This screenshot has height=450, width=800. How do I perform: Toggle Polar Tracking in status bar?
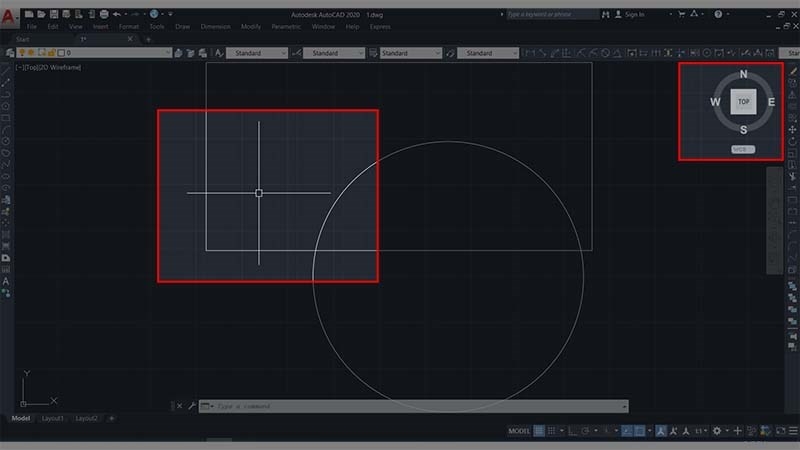point(585,431)
